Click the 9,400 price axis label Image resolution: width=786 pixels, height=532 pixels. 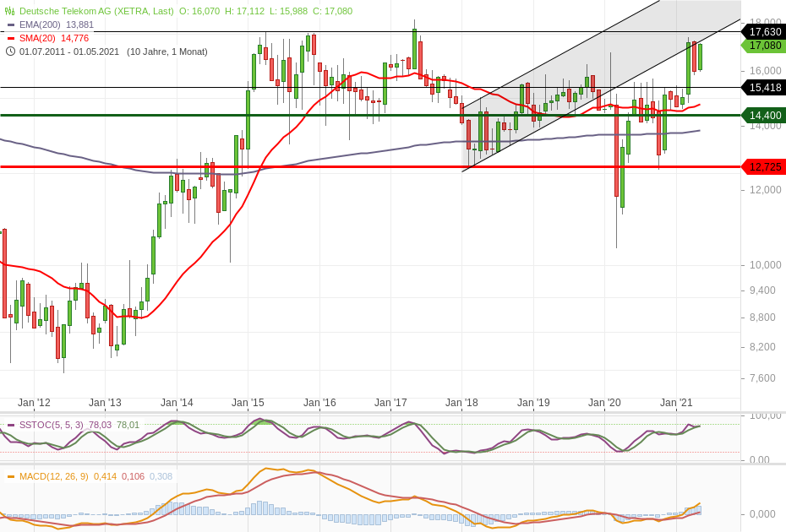762,290
